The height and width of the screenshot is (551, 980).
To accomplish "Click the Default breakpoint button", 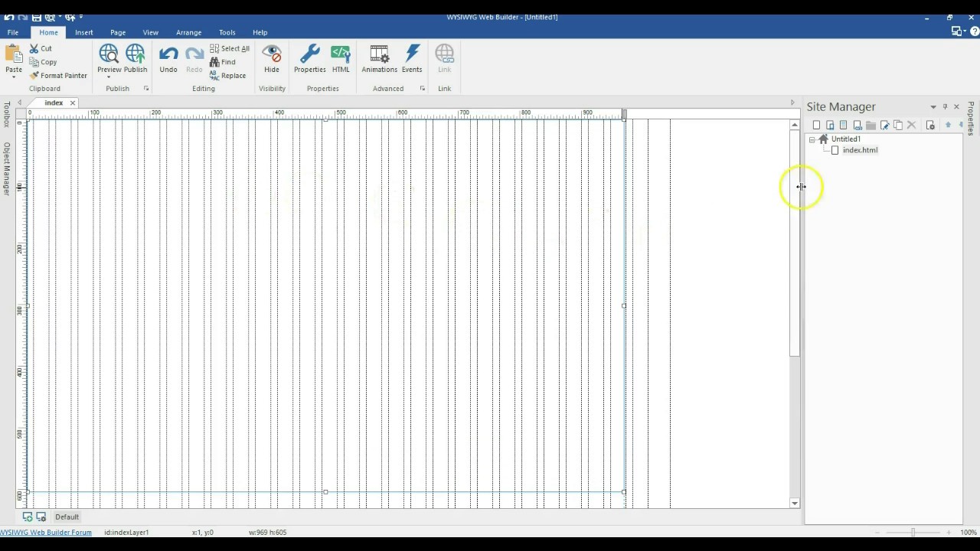I will click(67, 517).
